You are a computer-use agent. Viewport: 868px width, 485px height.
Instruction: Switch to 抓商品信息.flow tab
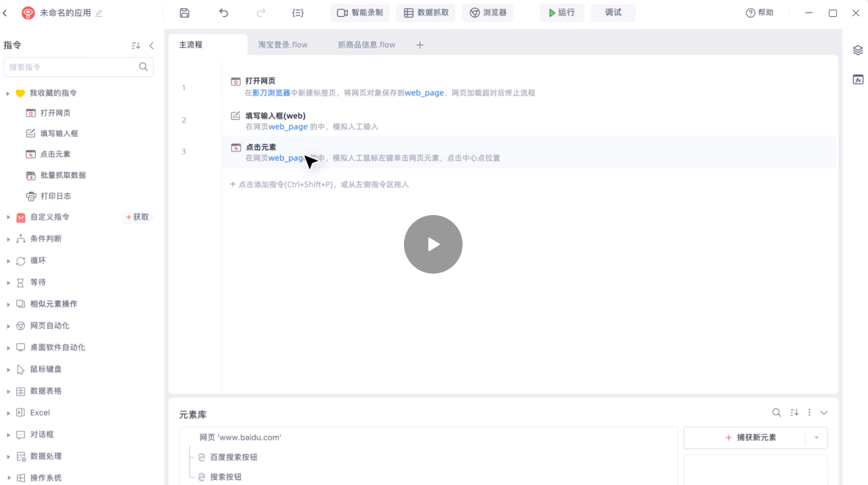[366, 45]
